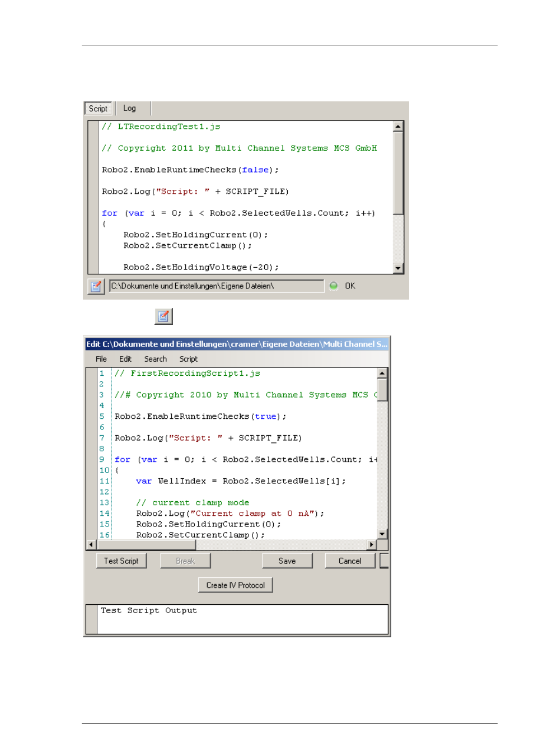Click the editor's horizontal scrollbar thumb
Screen dimensions: 534x756
pyautogui.click(x=146, y=544)
